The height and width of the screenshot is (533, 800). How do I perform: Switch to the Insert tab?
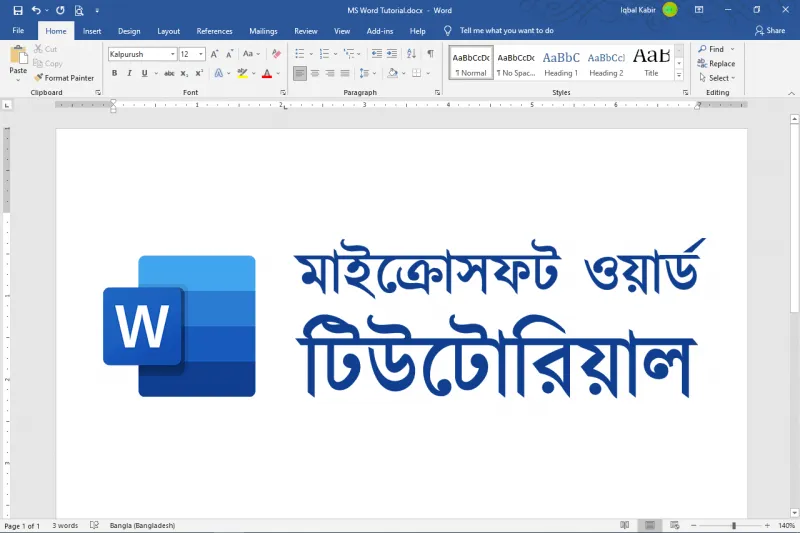pyautogui.click(x=92, y=31)
